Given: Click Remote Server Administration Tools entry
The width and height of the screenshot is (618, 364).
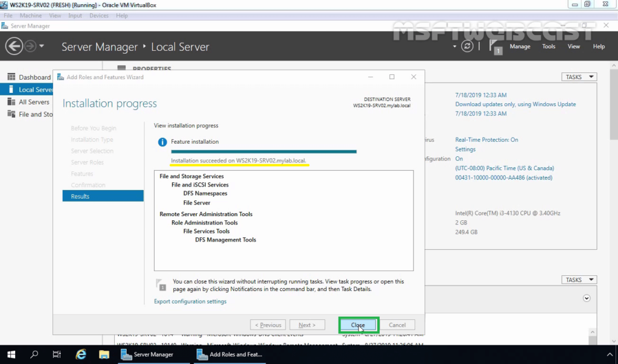Looking at the screenshot, I should click(x=206, y=214).
